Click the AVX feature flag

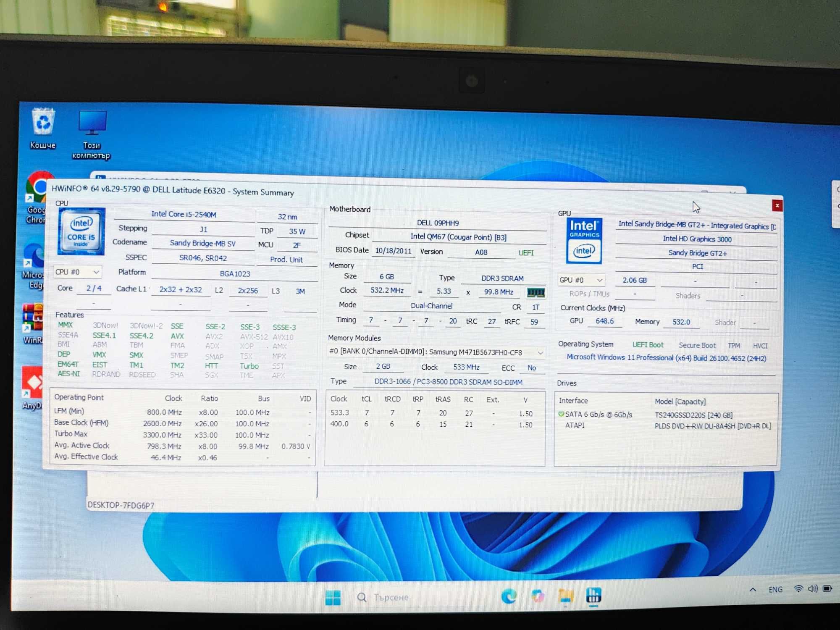(x=177, y=336)
